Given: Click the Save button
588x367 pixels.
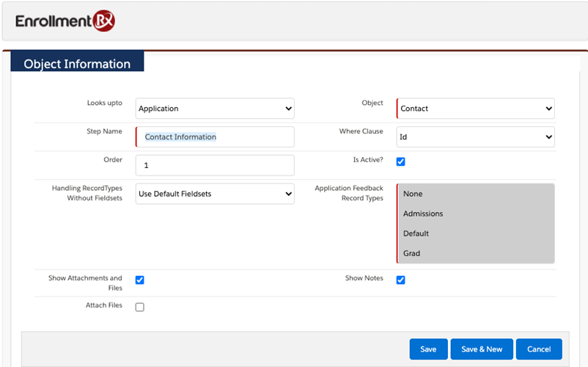Looking at the screenshot, I should pos(428,349).
